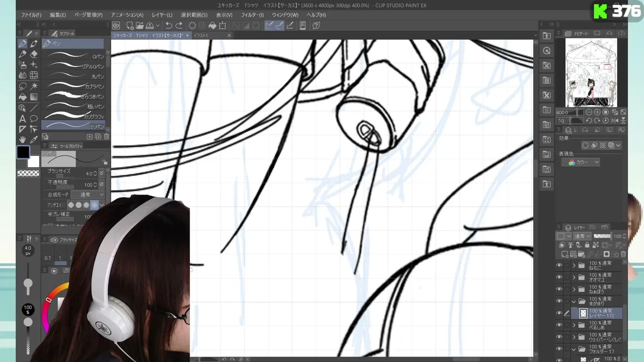
Task: Select the Hand (move canvas) tool
Action: tap(23, 139)
